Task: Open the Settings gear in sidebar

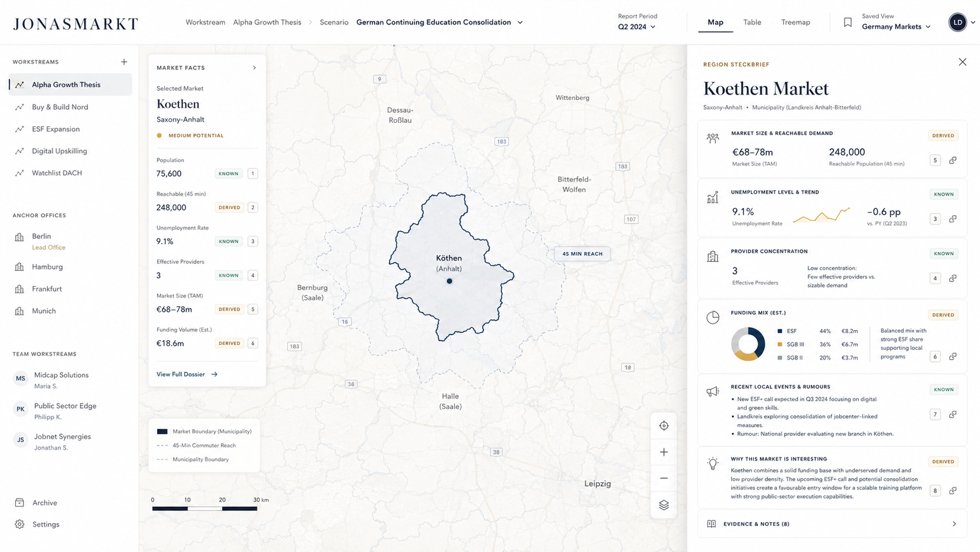Action: (20, 524)
